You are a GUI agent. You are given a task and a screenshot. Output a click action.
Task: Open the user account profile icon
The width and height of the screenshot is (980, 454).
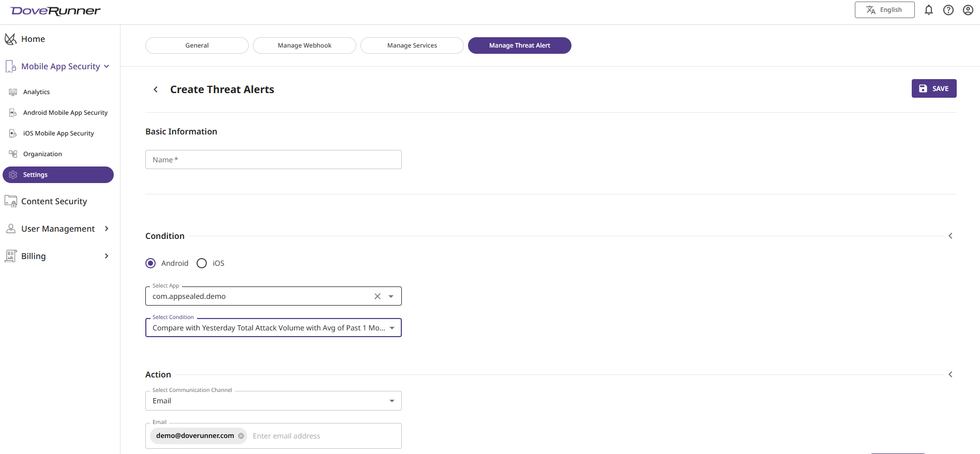[968, 10]
